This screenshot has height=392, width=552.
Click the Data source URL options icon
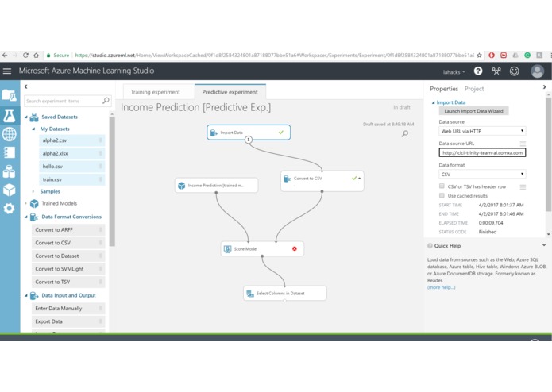pos(523,144)
